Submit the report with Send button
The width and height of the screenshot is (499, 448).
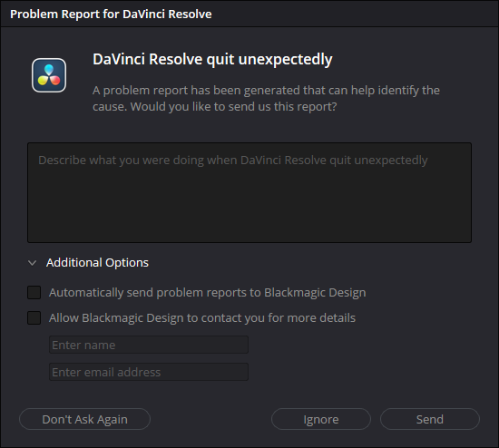point(430,419)
